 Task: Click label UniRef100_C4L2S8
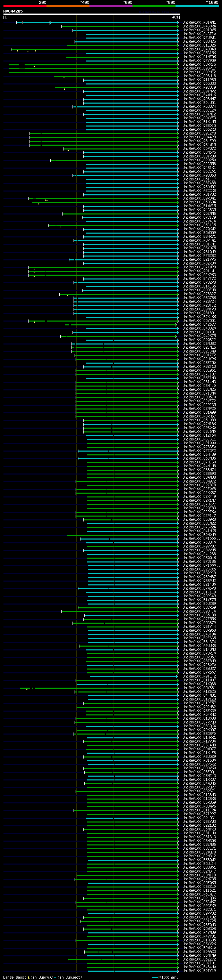pos(199,554)
